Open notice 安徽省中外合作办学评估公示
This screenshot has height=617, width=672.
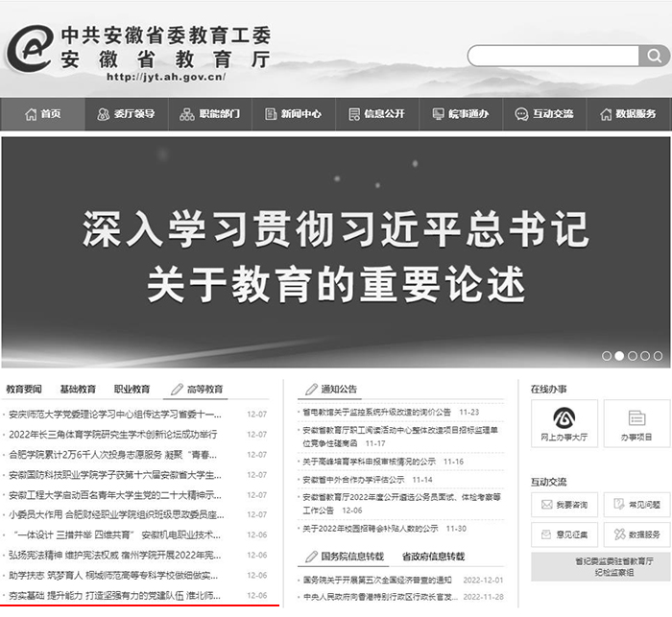tap(368, 479)
